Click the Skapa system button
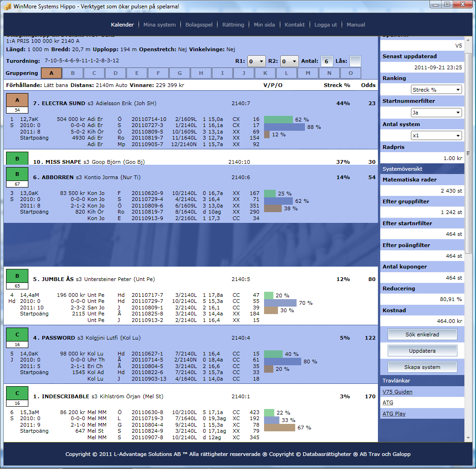The image size is (476, 469). (422, 367)
